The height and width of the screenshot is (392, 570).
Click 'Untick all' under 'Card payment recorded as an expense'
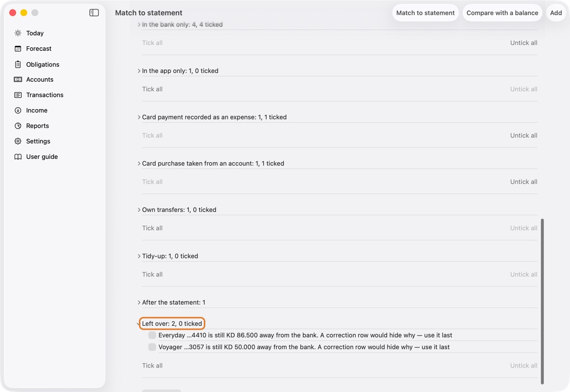coord(524,136)
